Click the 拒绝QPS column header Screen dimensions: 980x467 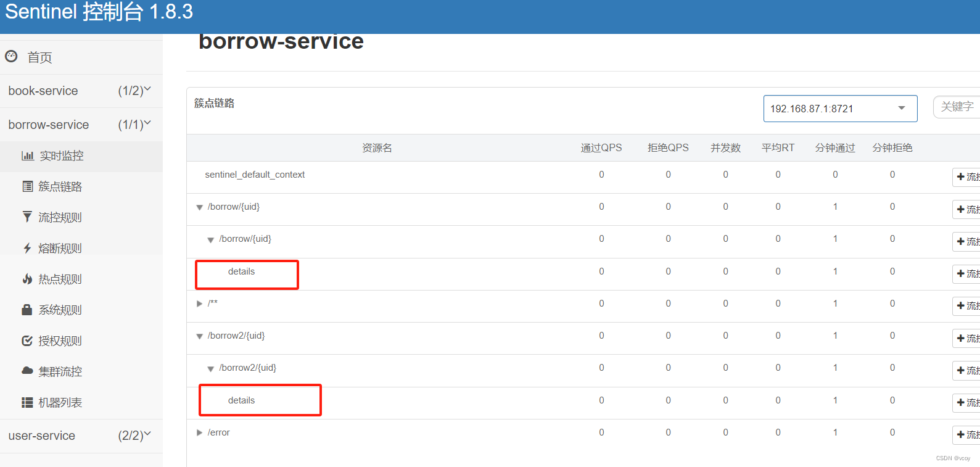click(x=668, y=148)
